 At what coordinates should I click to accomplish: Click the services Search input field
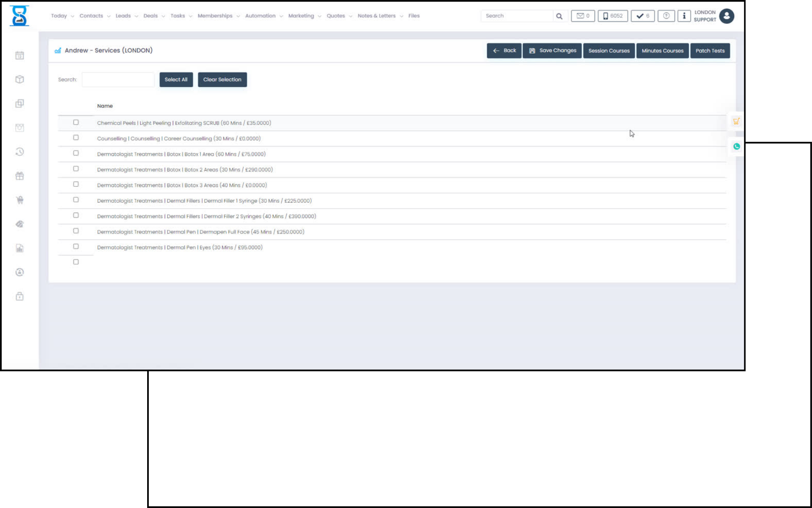118,80
